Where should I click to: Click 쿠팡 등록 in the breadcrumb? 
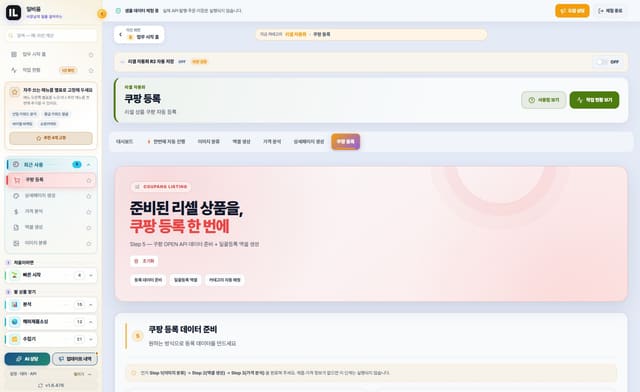[322, 34]
